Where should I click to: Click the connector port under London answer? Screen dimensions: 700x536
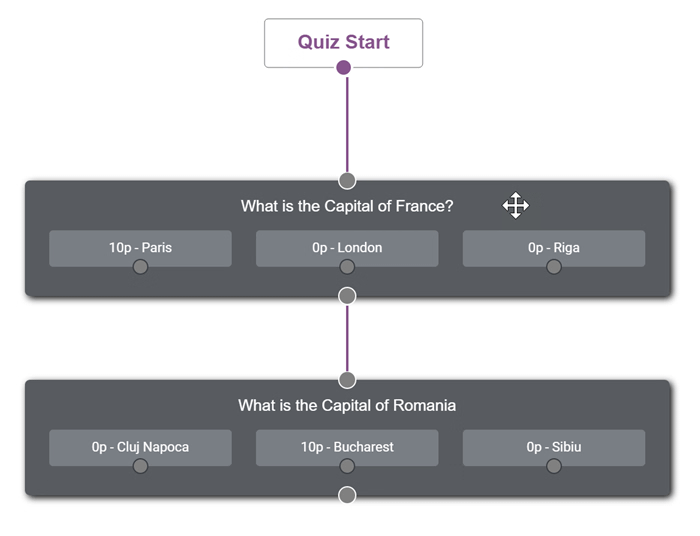tap(347, 267)
